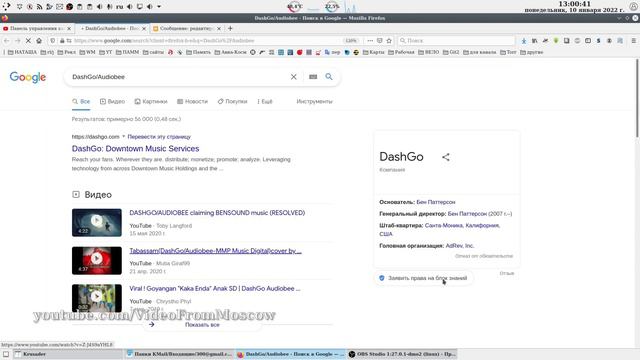640x360 pixels.
Task: Switch to the Все results tab
Action: (81, 101)
